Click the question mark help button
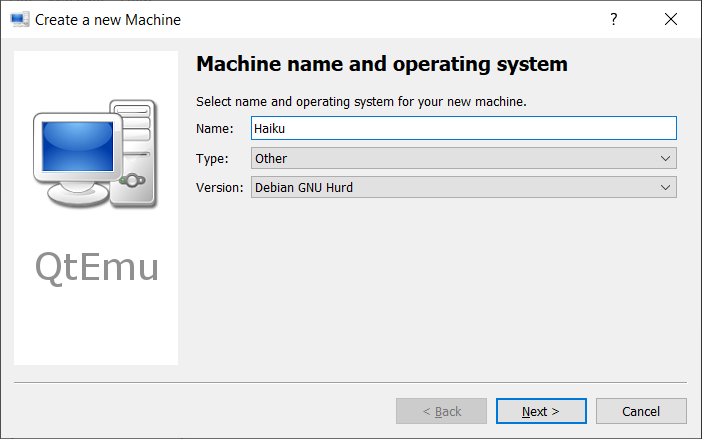Screen dimensions: 702x439 click(614, 19)
